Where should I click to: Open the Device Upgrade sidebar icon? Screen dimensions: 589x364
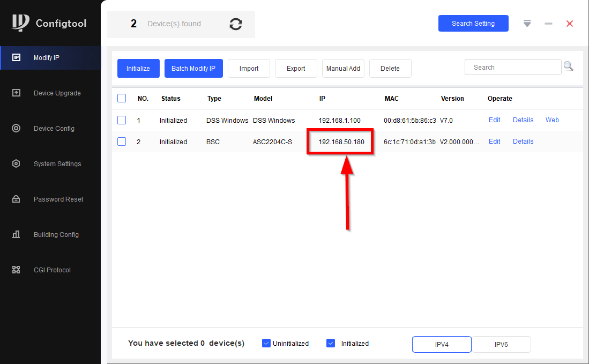(16, 93)
